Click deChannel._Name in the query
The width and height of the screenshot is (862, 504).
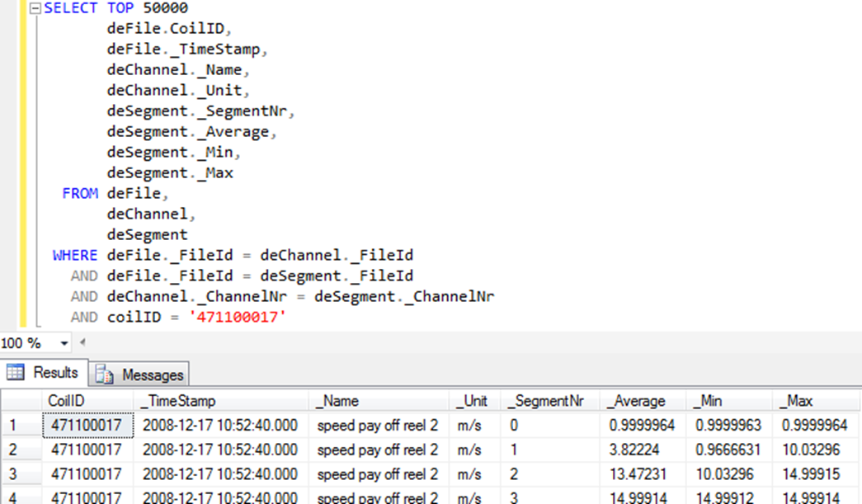point(174,70)
